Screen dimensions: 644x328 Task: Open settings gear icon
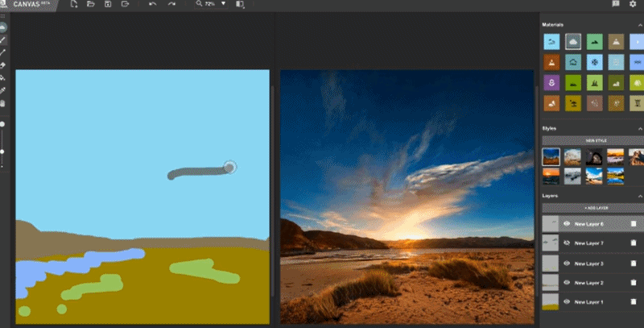(x=633, y=4)
